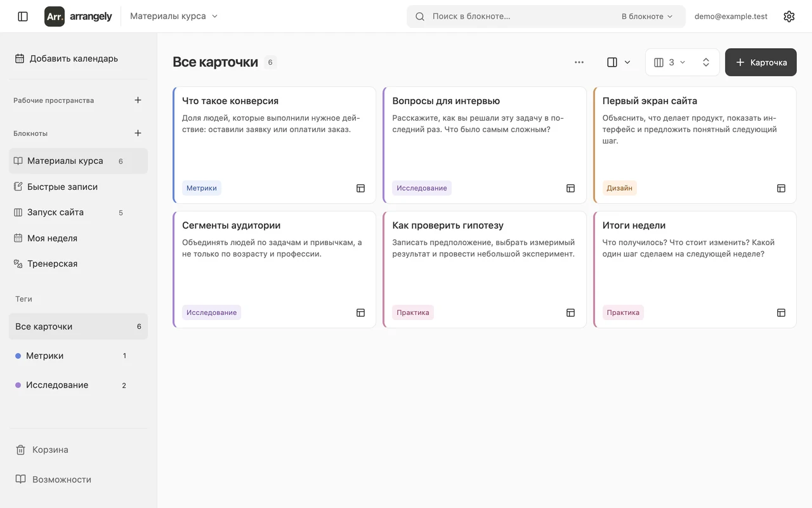Open layout icon on "Что такое конверсия" card
The image size is (812, 508).
pyautogui.click(x=360, y=188)
